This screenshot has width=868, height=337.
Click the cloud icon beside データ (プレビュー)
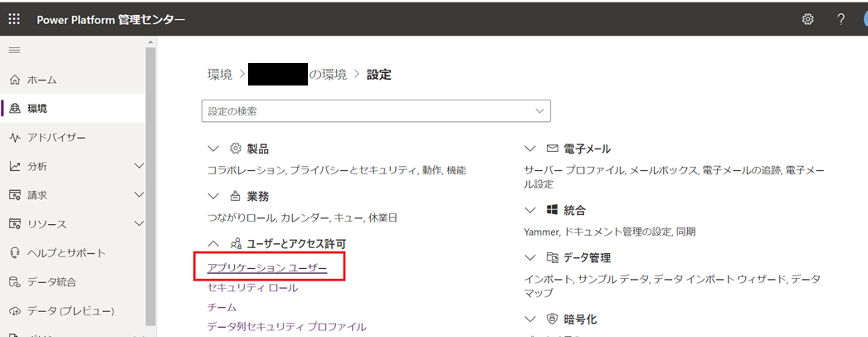point(15,310)
